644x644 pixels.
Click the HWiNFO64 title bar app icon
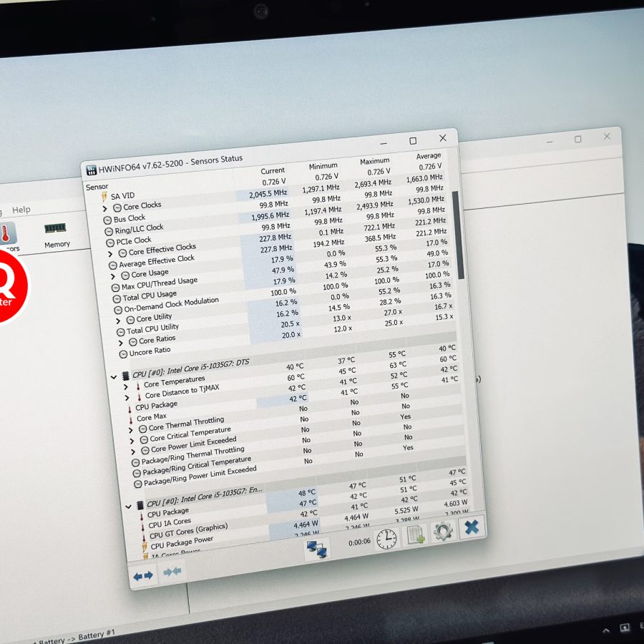tap(91, 170)
